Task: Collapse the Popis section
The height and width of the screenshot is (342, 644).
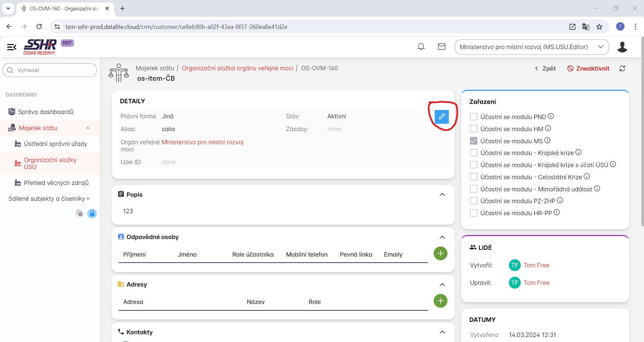Action: [442, 195]
